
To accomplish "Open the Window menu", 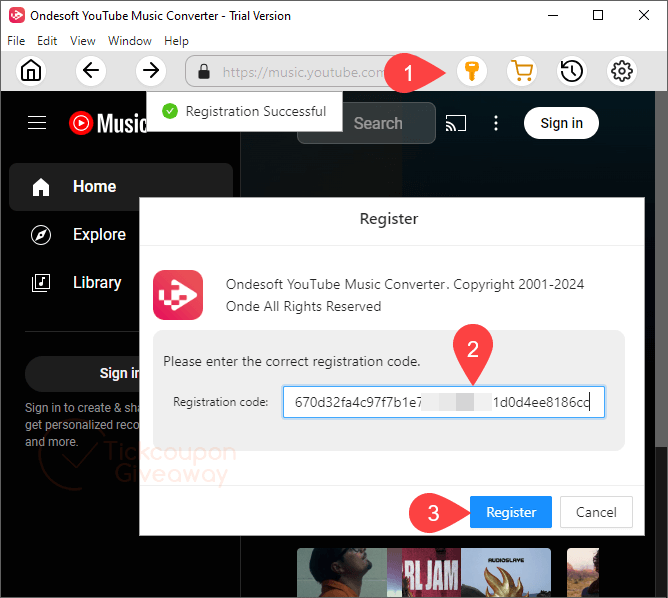I will [130, 41].
